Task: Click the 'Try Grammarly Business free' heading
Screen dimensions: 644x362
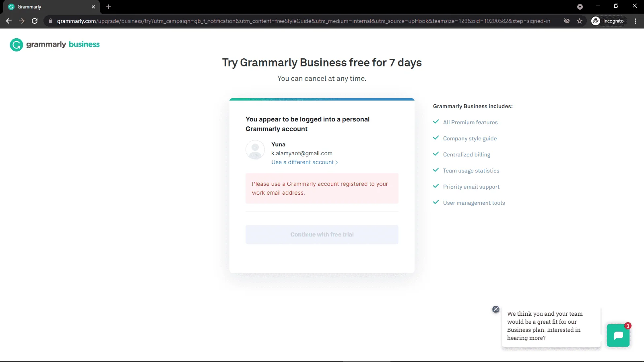Action: click(322, 63)
